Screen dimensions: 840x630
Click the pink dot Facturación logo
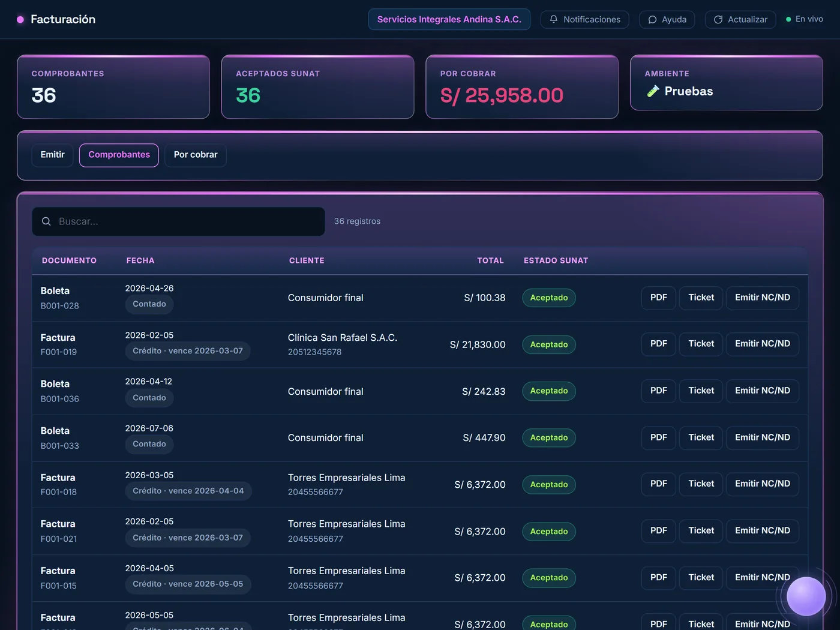20,19
